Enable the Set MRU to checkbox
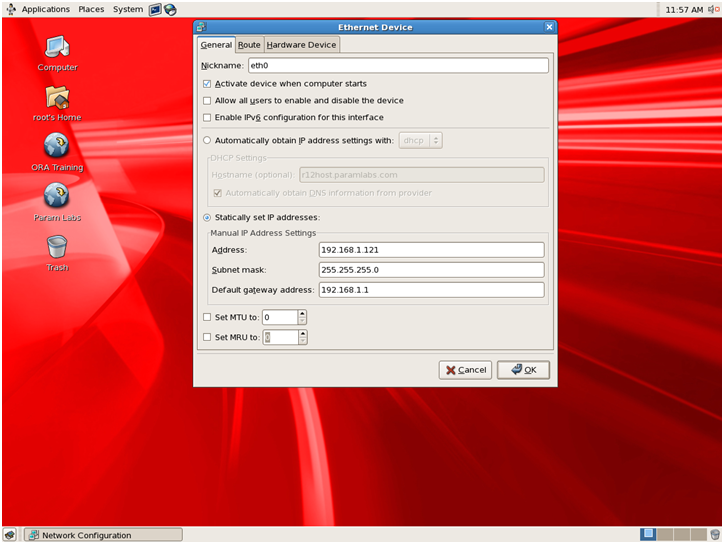This screenshot has height=544, width=724. (x=207, y=337)
